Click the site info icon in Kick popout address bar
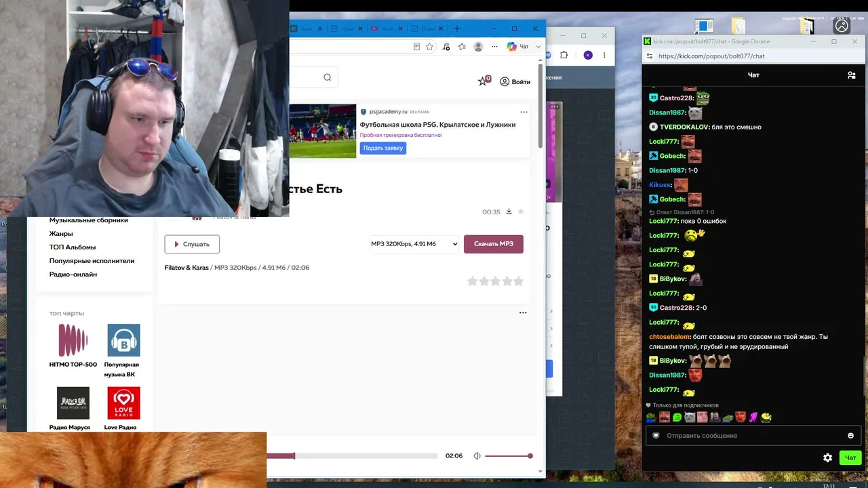The width and height of the screenshot is (868, 488). (x=650, y=56)
